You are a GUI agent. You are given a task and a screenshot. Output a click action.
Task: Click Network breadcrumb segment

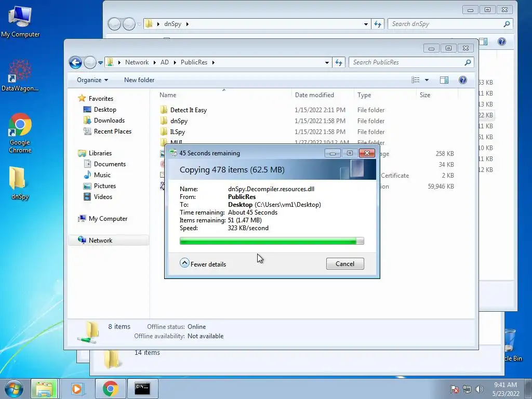point(137,62)
